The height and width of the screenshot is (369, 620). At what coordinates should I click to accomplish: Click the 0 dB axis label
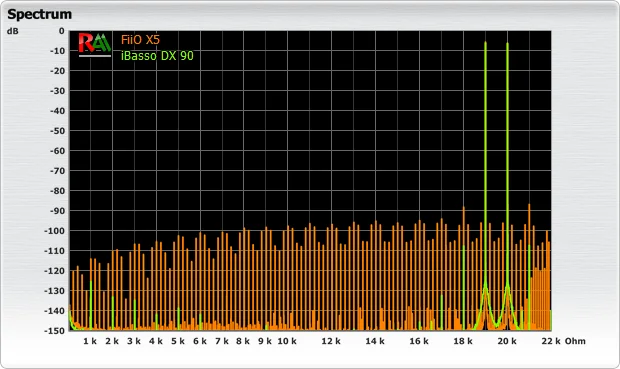click(x=61, y=31)
